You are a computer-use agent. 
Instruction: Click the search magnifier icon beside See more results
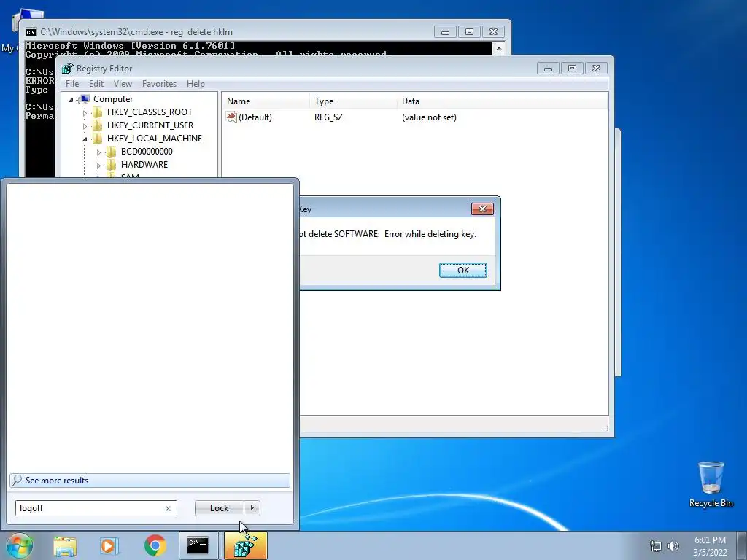click(17, 480)
